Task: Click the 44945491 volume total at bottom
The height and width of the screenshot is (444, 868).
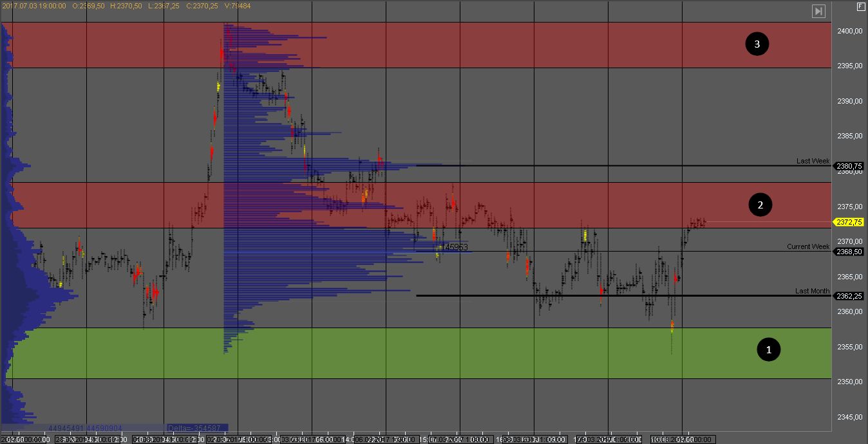Action: click(66, 428)
